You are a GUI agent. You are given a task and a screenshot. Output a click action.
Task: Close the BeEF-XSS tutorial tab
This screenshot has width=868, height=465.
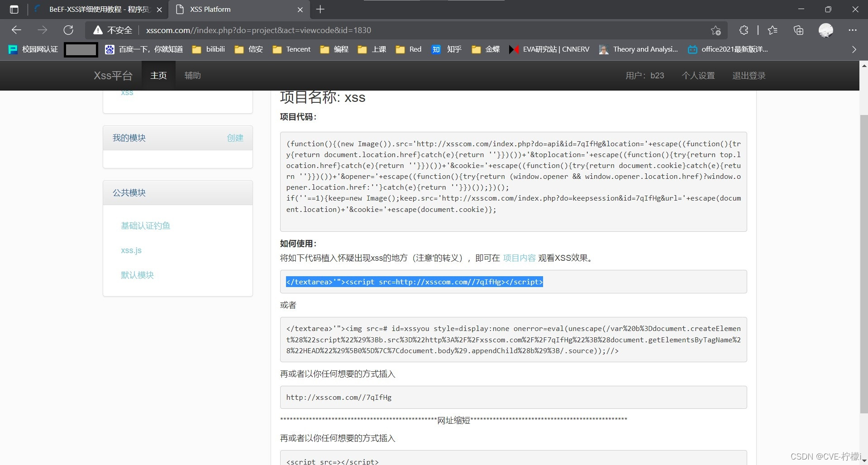(x=159, y=10)
